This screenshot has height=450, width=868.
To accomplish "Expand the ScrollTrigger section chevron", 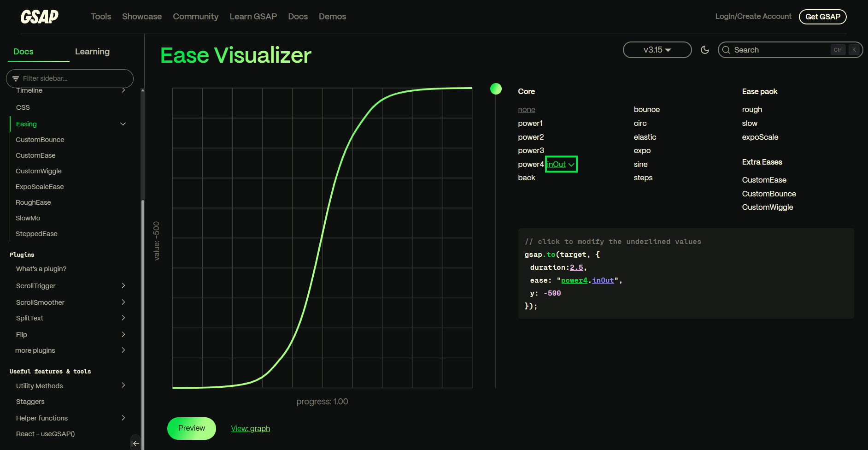I will pyautogui.click(x=123, y=286).
